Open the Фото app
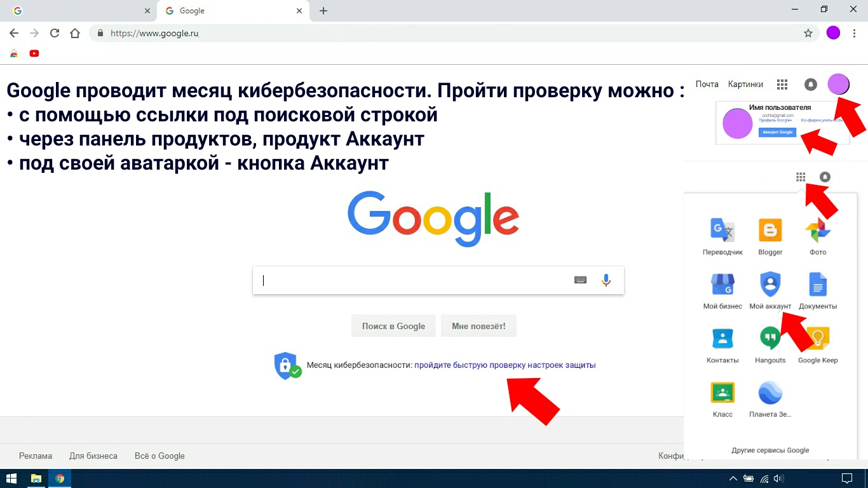This screenshot has width=868, height=488. pyautogui.click(x=818, y=236)
